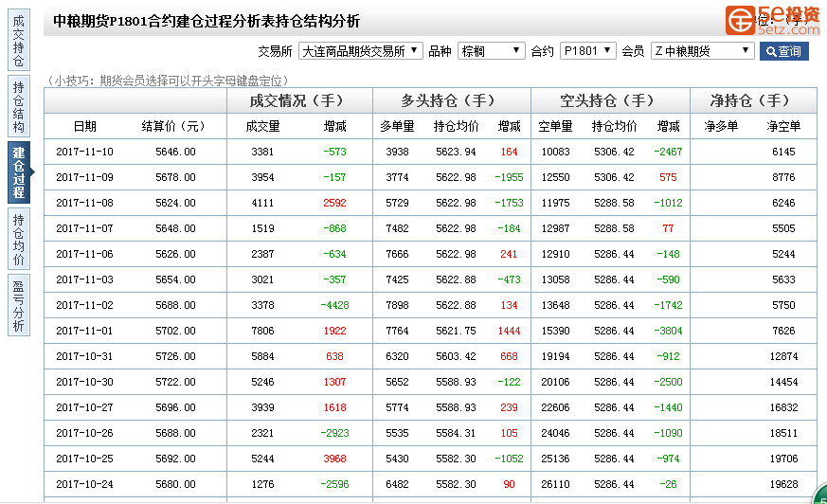The width and height of the screenshot is (827, 504).
Task: Open the 会员 member dropdown
Action: click(x=702, y=51)
